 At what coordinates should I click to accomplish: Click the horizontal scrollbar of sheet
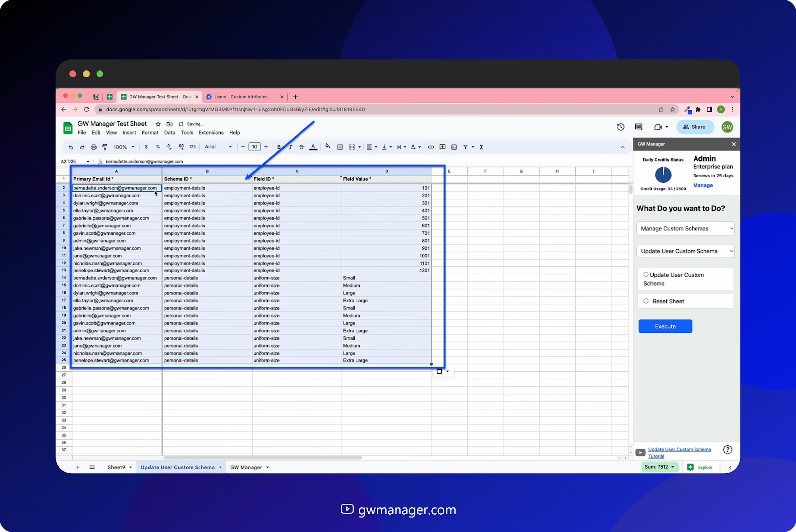coord(263,458)
